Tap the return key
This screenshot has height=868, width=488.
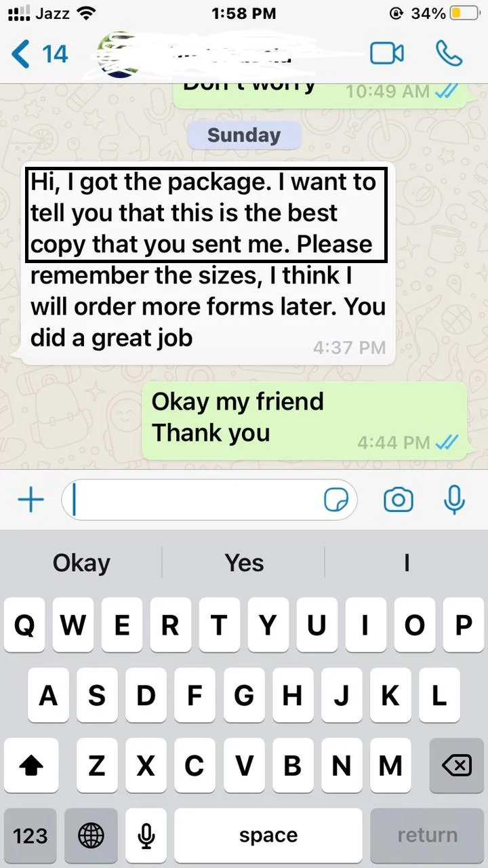tap(427, 835)
